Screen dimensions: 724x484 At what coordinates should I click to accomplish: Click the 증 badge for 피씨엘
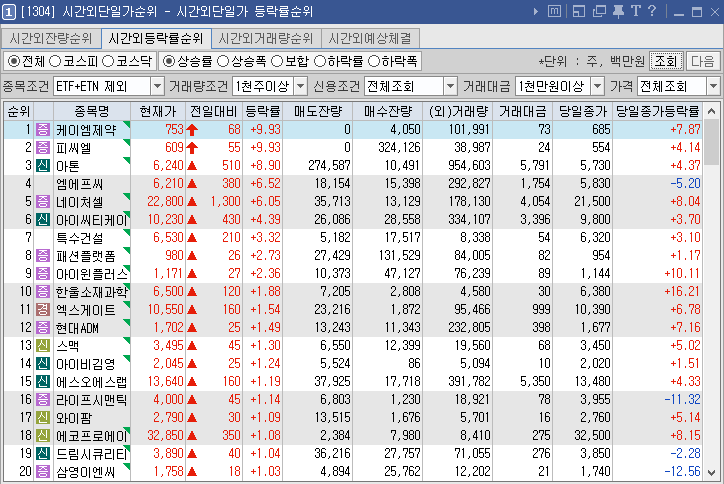click(x=43, y=147)
